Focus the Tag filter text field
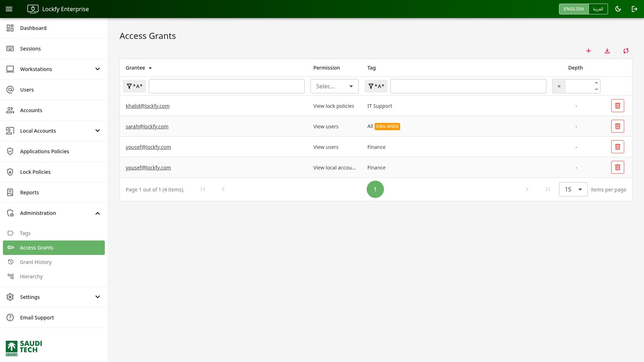Image resolution: width=644 pixels, height=362 pixels. [x=468, y=86]
